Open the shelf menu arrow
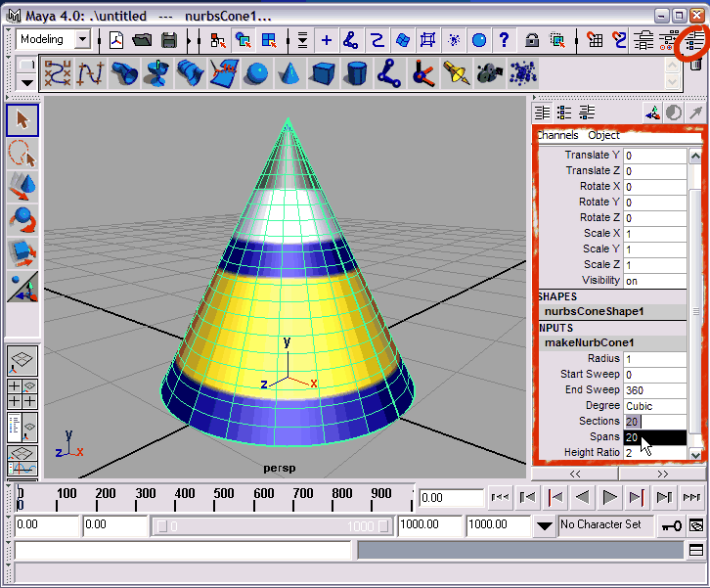Screen dimensions: 710x588 coord(26,82)
